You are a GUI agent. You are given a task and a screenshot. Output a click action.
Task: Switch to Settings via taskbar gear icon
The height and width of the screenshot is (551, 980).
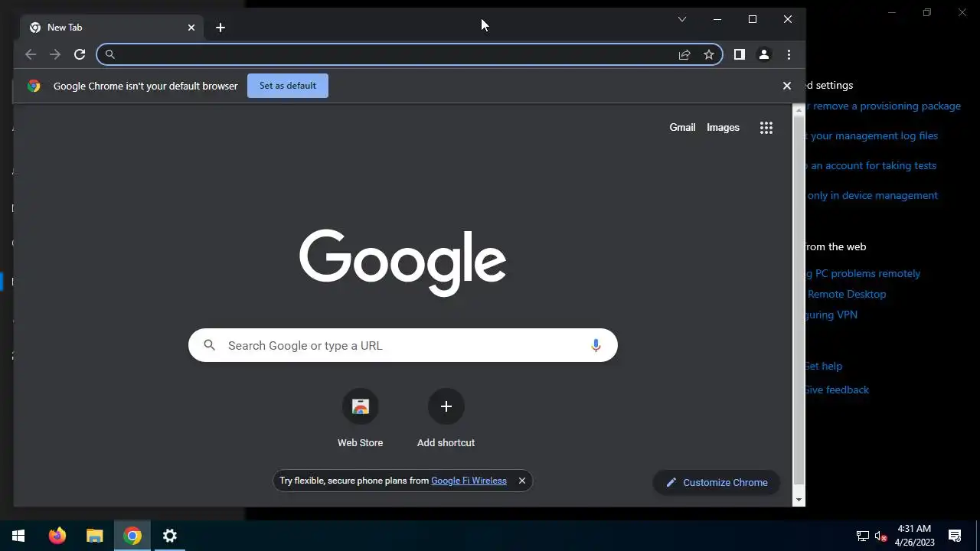click(x=170, y=536)
